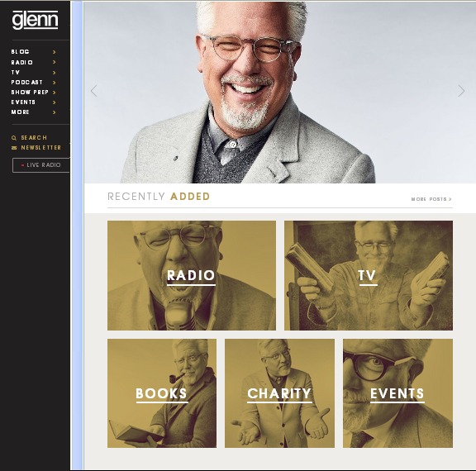This screenshot has height=471, width=476.
Task: Expand the Podcast menu chevron
Action: click(x=55, y=83)
